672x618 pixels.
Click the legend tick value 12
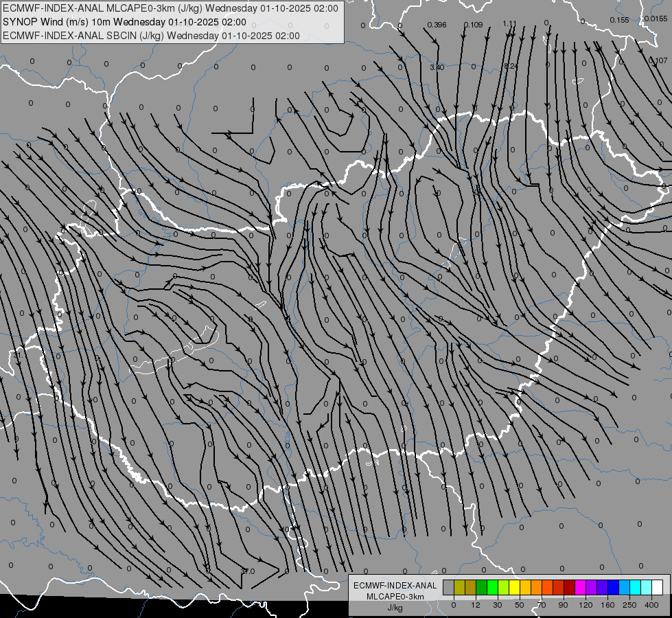(x=476, y=605)
